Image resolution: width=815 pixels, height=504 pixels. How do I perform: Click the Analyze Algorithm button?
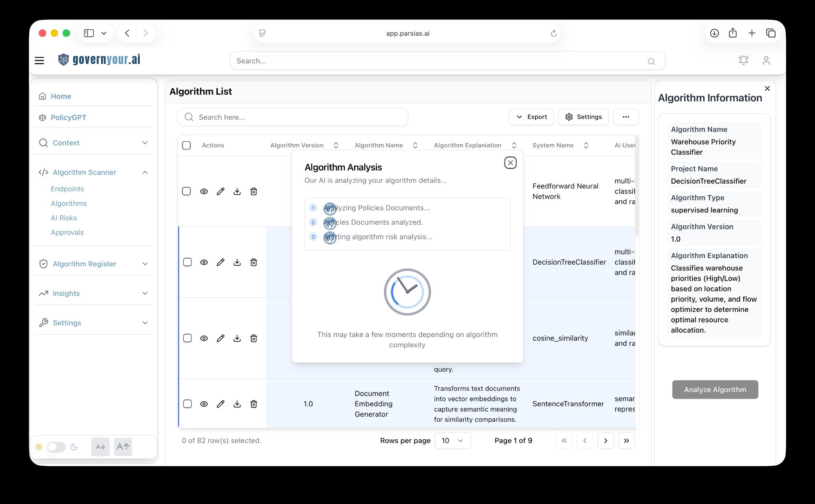click(715, 390)
